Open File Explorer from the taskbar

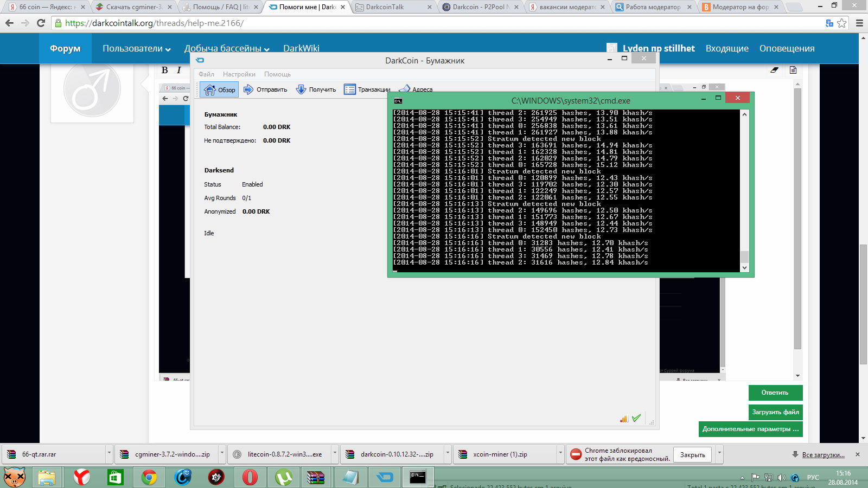[x=47, y=477]
